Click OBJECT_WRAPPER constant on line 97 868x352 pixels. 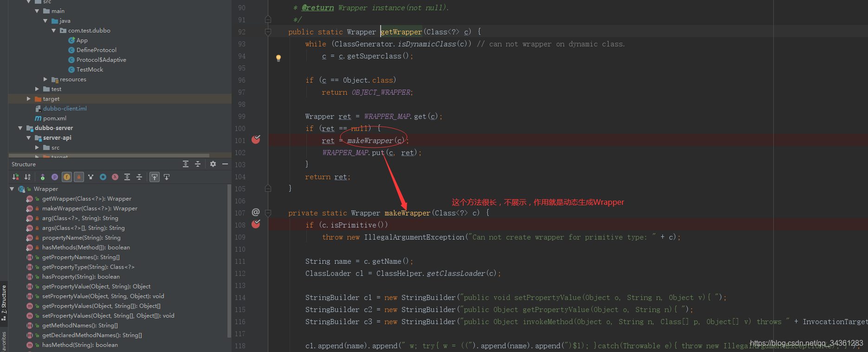point(381,92)
